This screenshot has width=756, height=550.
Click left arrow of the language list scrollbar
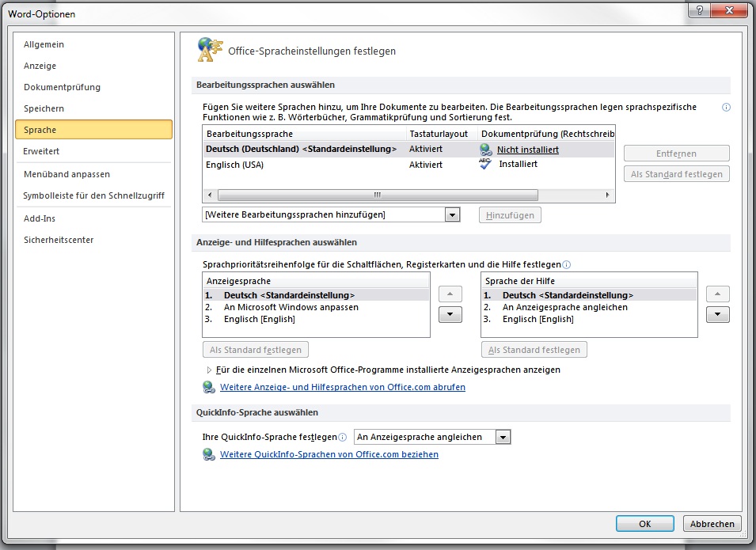pyautogui.click(x=210, y=195)
